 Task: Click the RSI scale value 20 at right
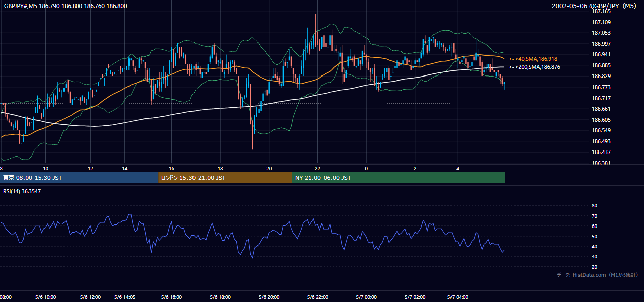point(594,267)
